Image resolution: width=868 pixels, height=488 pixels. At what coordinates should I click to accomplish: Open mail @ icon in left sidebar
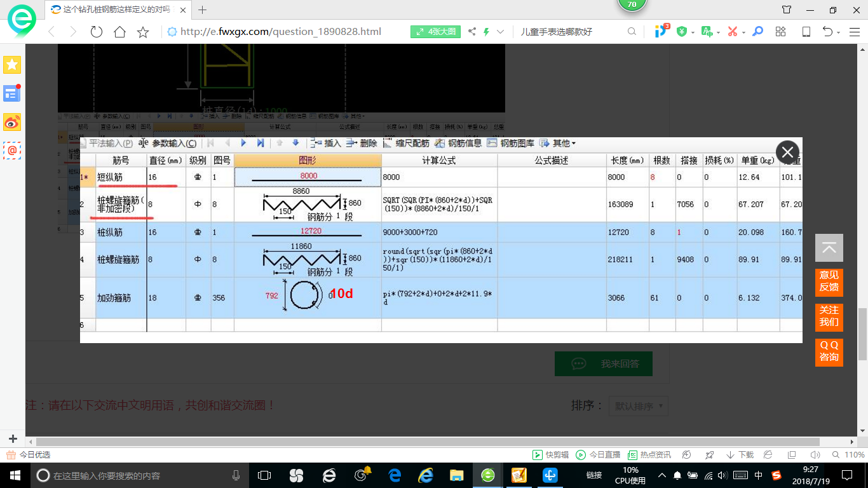[12, 151]
